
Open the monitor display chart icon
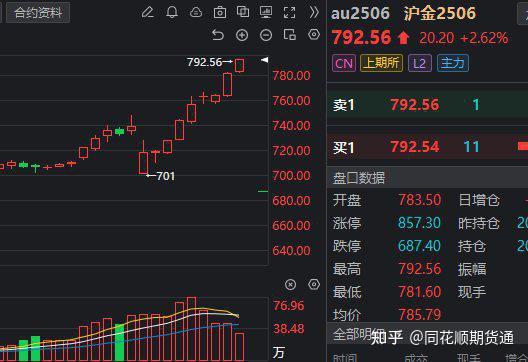point(266,12)
